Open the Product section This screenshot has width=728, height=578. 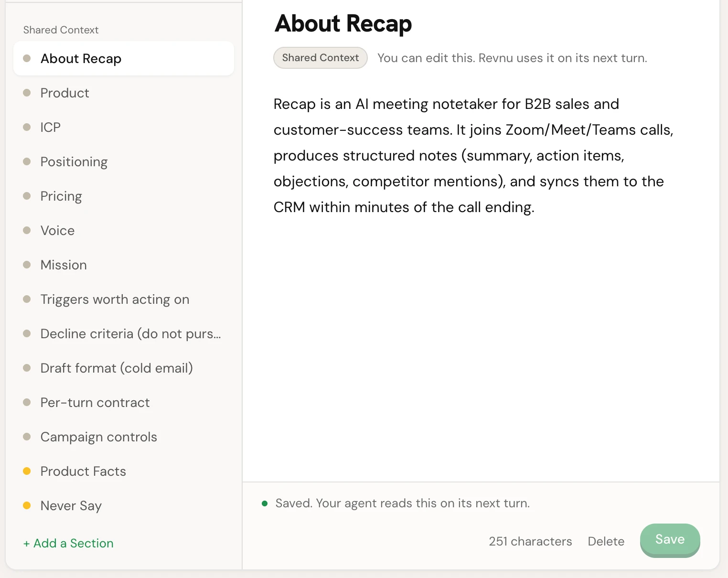(124, 93)
